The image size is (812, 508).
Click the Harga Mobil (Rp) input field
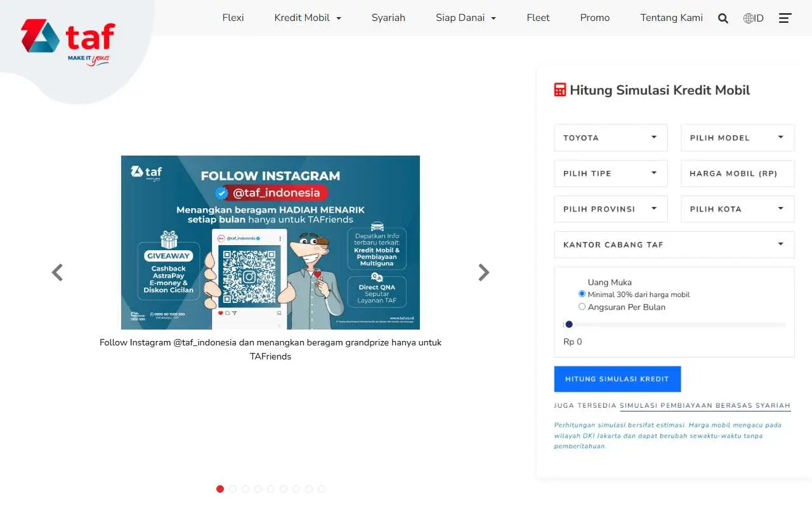click(738, 173)
